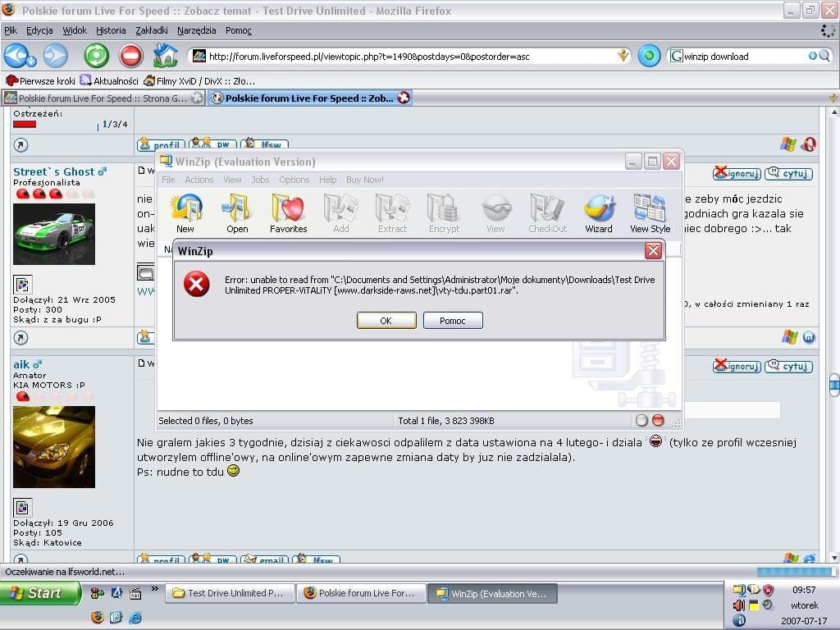The image size is (840, 630).
Task: Open the search engine selector in search box
Action: (677, 56)
